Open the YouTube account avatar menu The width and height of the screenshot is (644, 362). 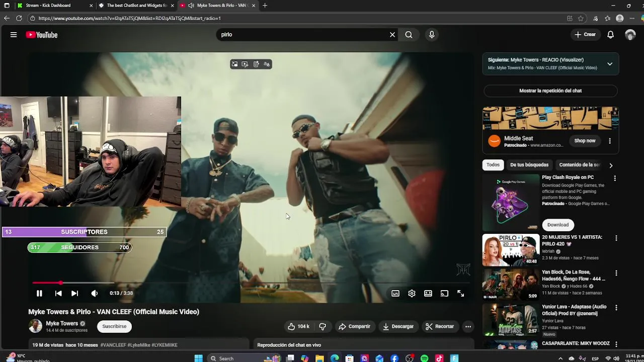pyautogui.click(x=630, y=35)
